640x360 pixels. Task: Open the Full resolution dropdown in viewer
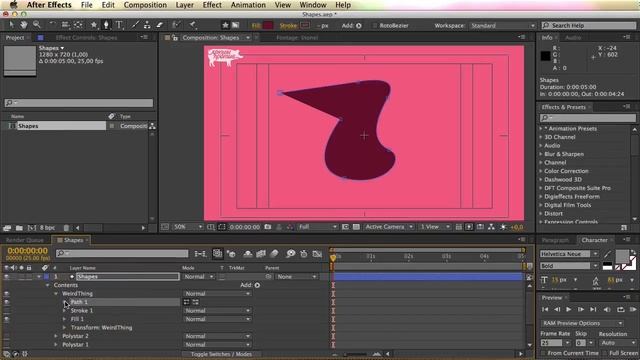[x=318, y=227]
